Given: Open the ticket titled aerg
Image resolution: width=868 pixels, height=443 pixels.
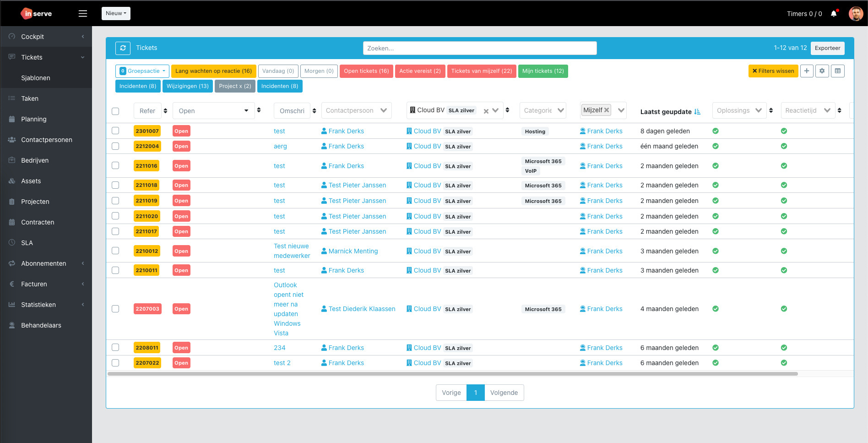Looking at the screenshot, I should (280, 146).
